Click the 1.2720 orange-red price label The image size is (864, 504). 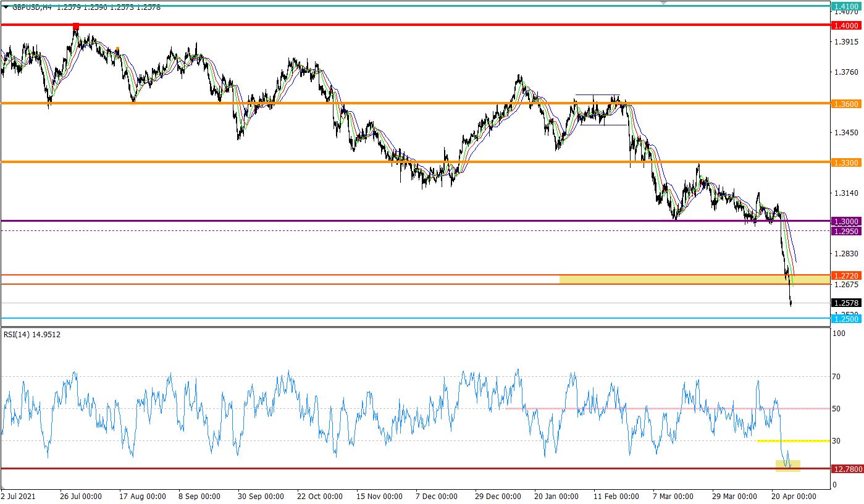[846, 275]
